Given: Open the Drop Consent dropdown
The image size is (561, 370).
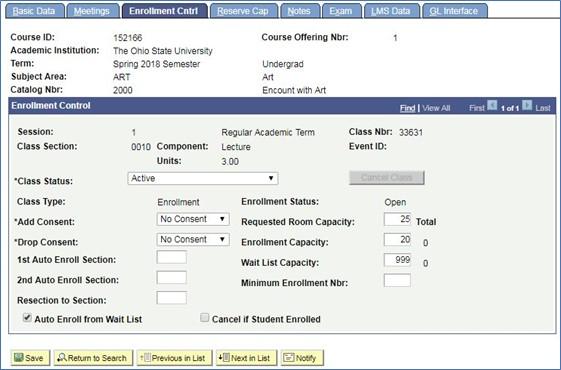Looking at the screenshot, I should coord(193,239).
